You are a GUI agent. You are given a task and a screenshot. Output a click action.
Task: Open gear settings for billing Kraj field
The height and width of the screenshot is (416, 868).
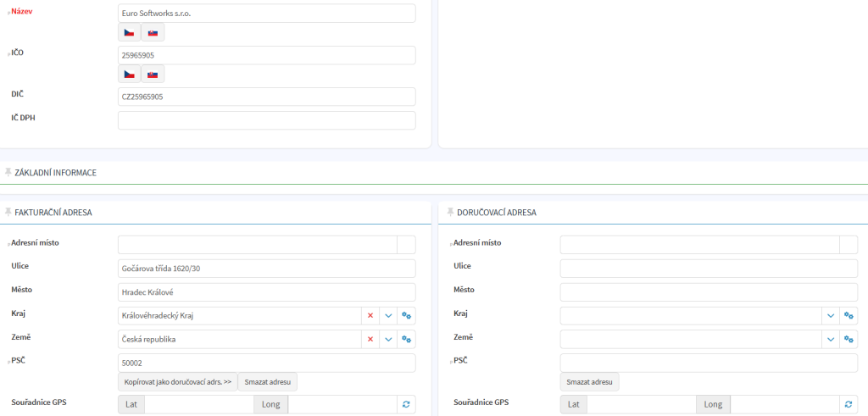tap(407, 316)
